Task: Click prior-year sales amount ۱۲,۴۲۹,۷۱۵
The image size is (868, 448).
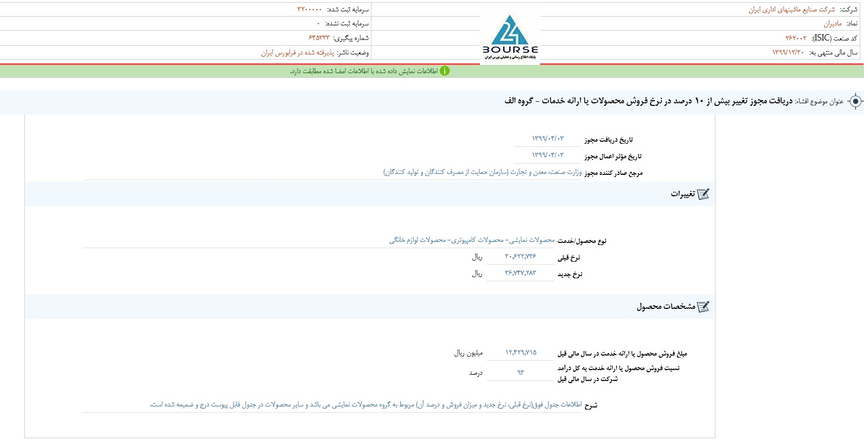Action: [x=521, y=352]
